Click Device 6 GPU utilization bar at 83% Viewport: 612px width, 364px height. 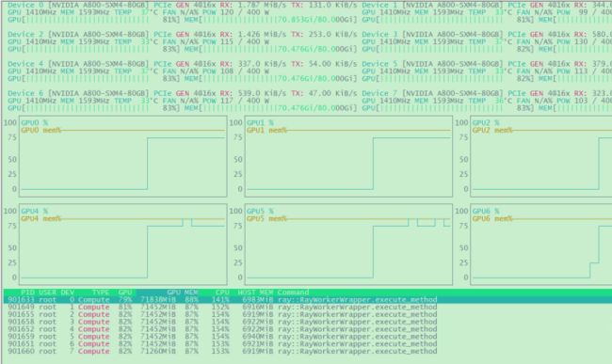click(x=93, y=108)
